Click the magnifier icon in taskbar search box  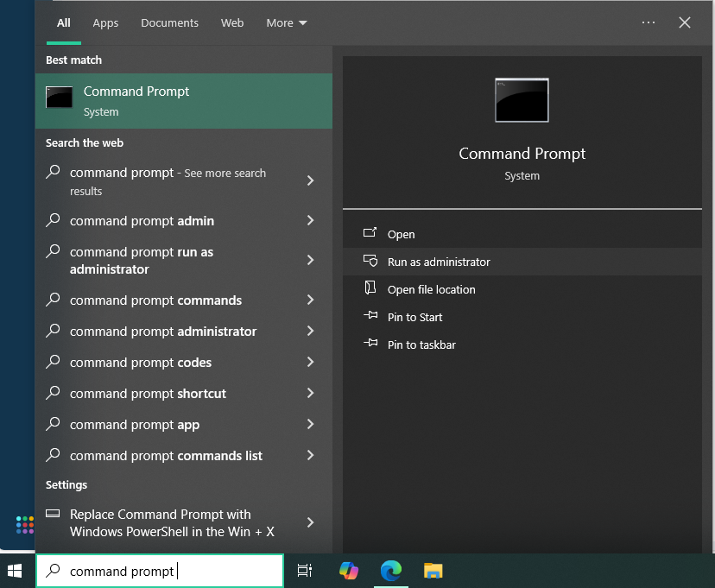53,570
